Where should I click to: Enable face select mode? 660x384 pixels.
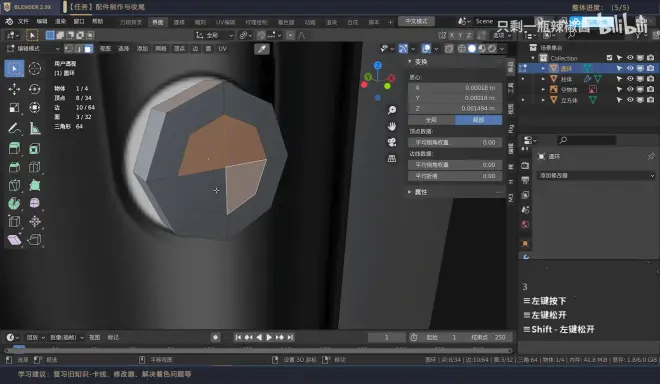(x=88, y=49)
